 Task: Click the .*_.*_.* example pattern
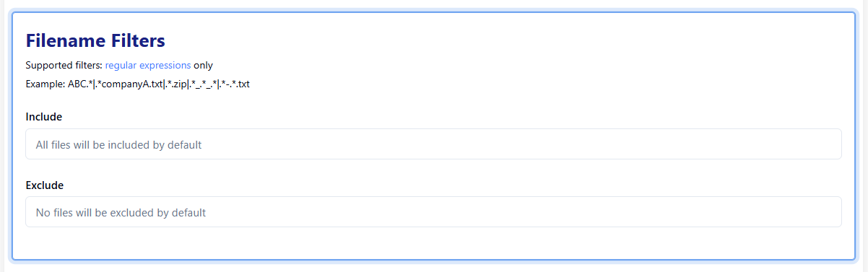201,84
